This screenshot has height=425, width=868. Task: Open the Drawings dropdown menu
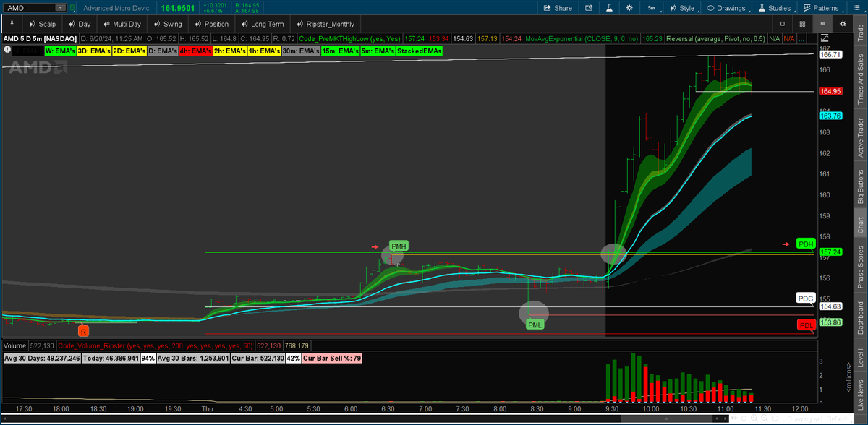[726, 8]
